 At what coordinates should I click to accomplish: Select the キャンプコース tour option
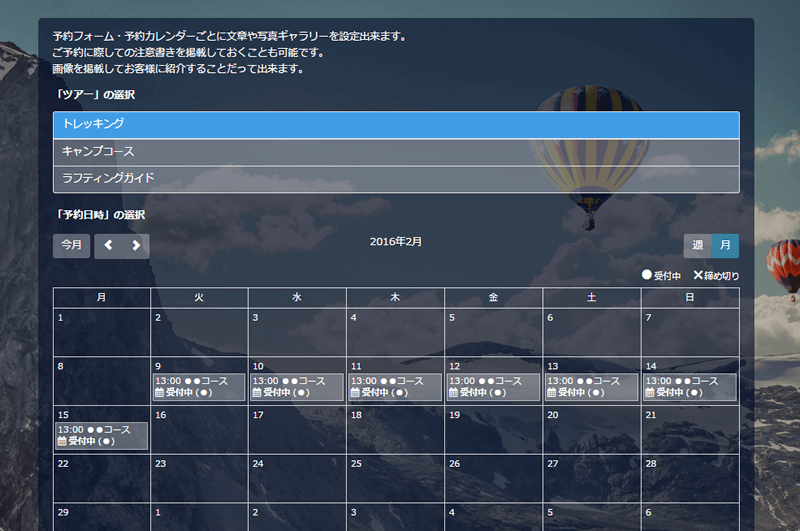[x=396, y=152]
